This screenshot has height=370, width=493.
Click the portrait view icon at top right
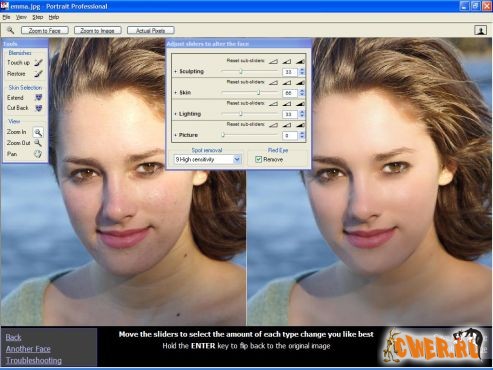click(x=480, y=30)
